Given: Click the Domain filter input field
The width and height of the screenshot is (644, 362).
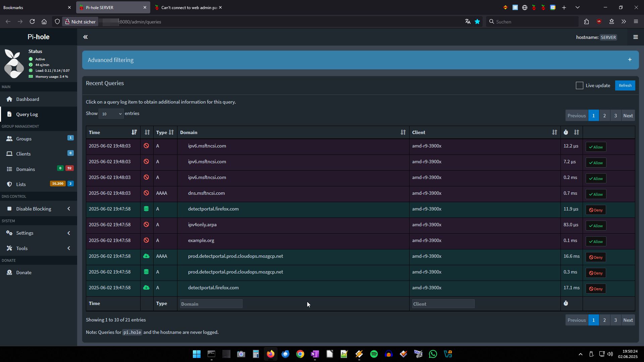Looking at the screenshot, I should (211, 304).
